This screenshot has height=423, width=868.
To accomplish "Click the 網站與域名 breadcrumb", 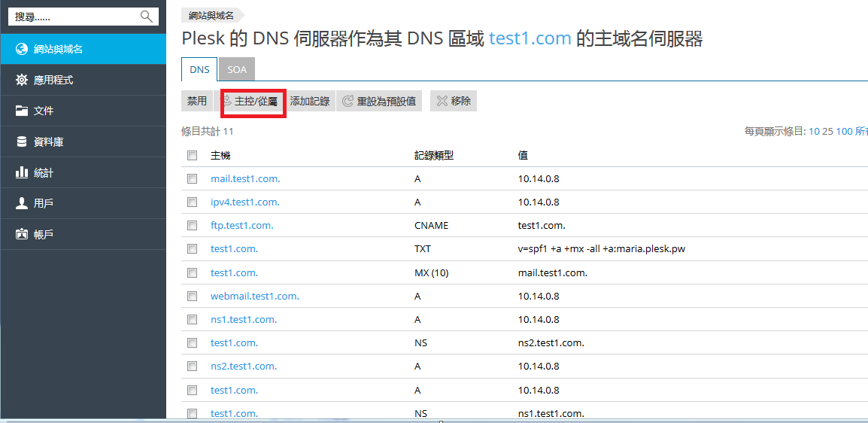I will (211, 16).
